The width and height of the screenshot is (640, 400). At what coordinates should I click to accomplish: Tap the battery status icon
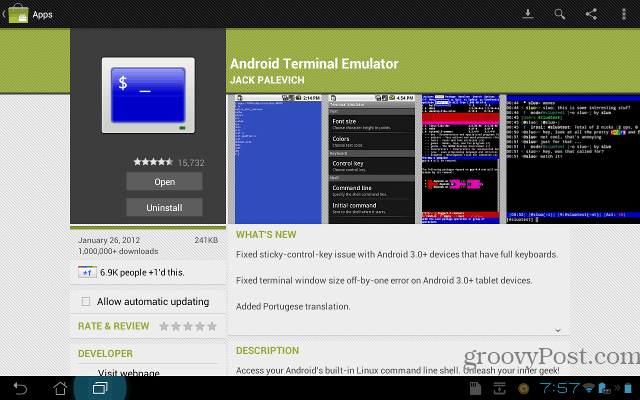(628, 388)
